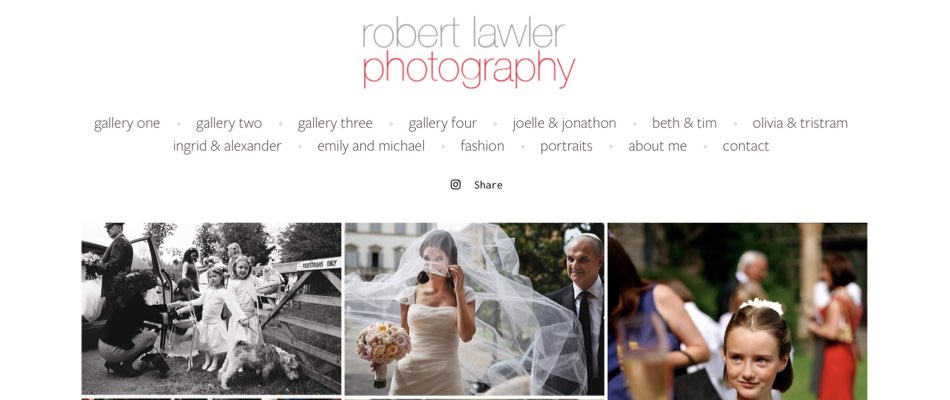Image resolution: width=950 pixels, height=400 pixels.
Task: Open gallery four from menu
Action: tap(442, 123)
